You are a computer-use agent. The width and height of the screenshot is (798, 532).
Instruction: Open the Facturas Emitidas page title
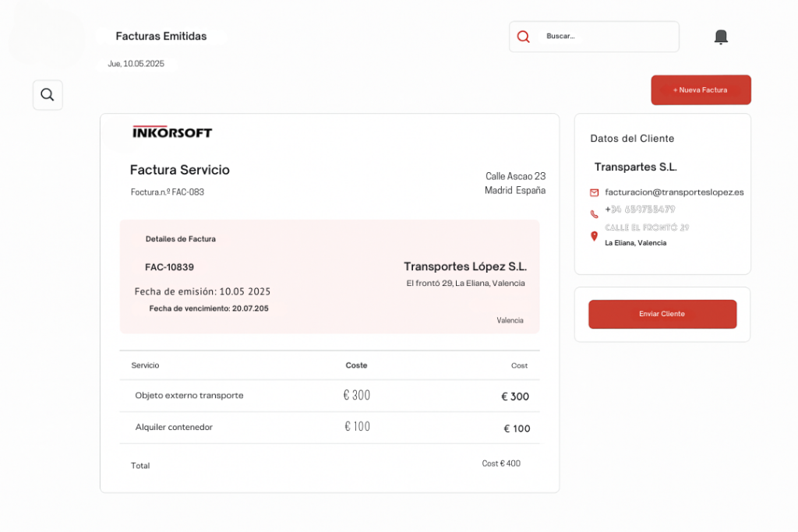point(161,37)
